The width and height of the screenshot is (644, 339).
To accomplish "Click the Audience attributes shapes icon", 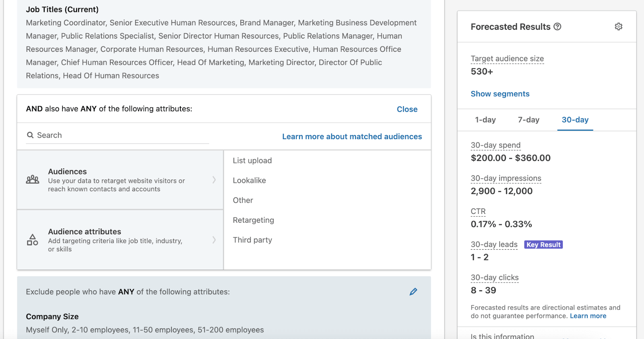I will point(33,240).
